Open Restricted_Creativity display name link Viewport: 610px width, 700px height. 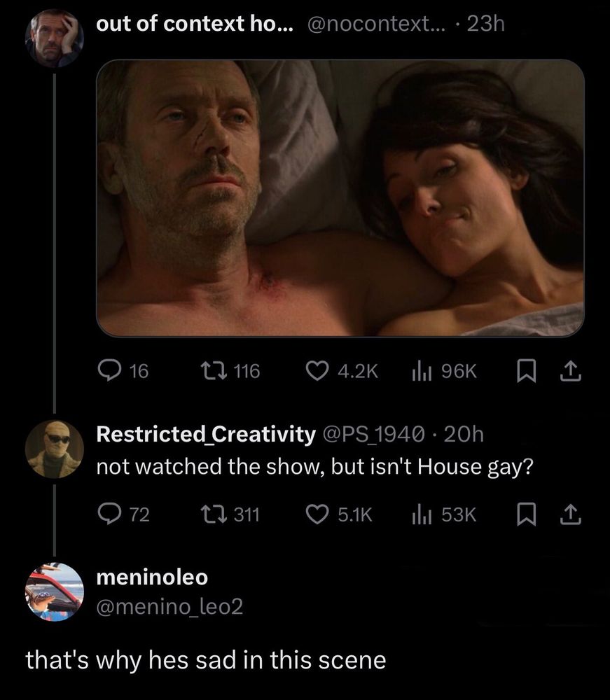[x=205, y=435]
